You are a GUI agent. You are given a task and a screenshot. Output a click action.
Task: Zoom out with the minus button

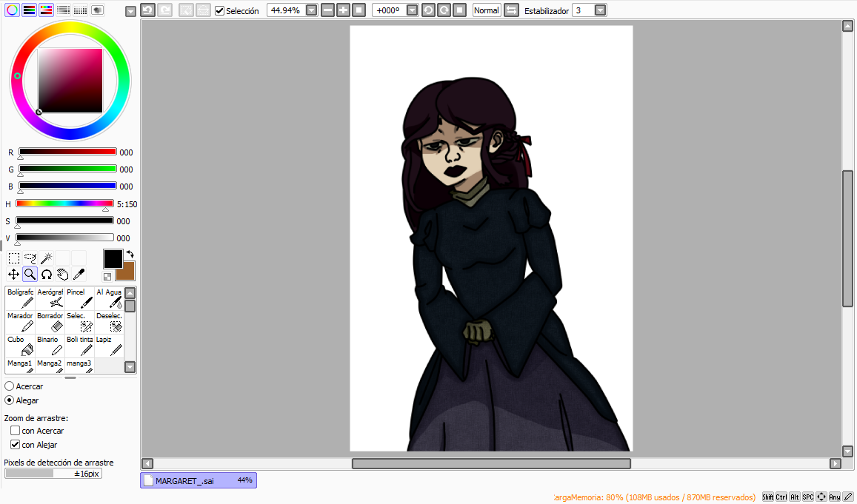tap(328, 10)
